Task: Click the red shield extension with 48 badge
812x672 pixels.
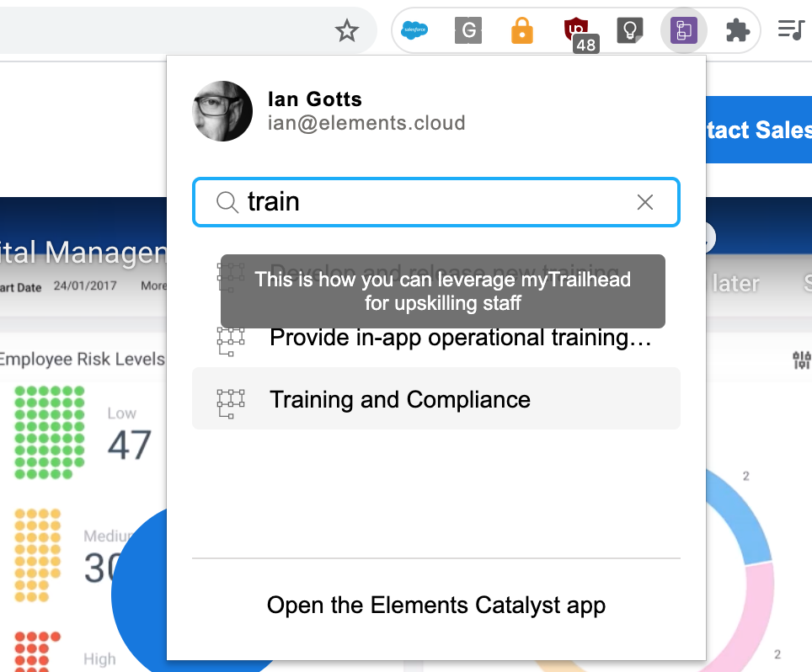Action: (x=577, y=32)
